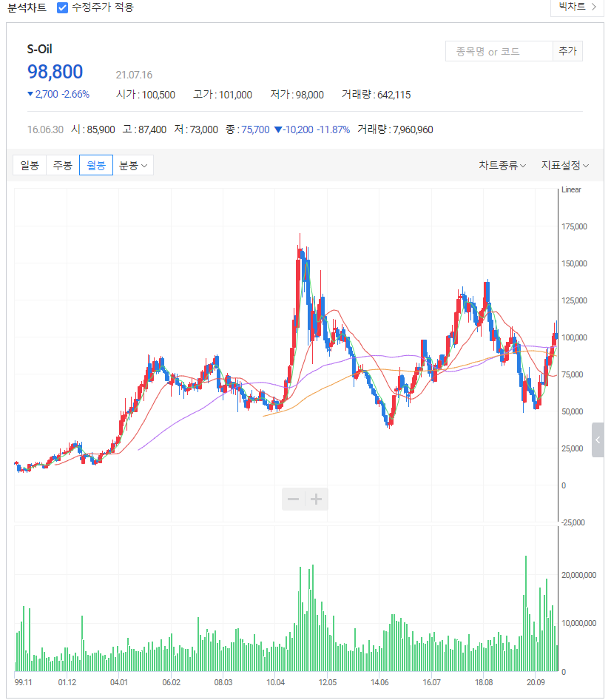This screenshot has width=611, height=700.
Task: Click the candle date 16.06.30
Action: 45,129
